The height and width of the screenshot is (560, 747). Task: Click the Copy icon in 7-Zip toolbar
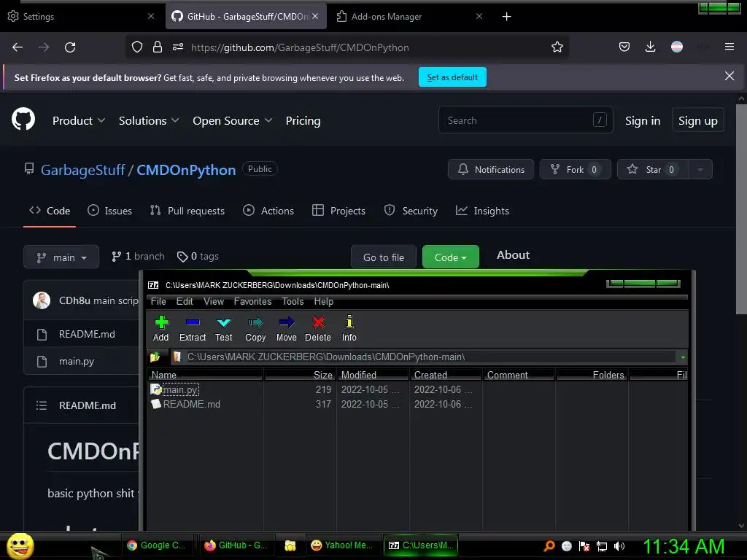point(255,328)
